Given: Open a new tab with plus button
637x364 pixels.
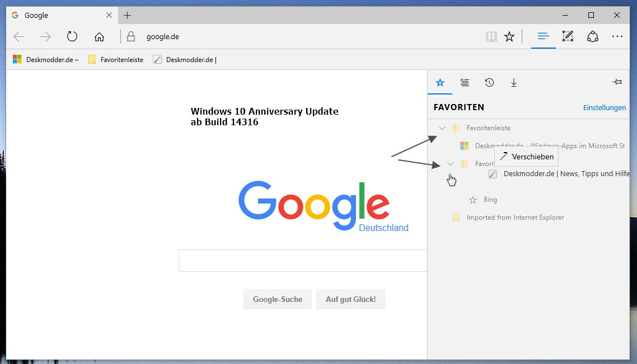Looking at the screenshot, I should pyautogui.click(x=127, y=16).
